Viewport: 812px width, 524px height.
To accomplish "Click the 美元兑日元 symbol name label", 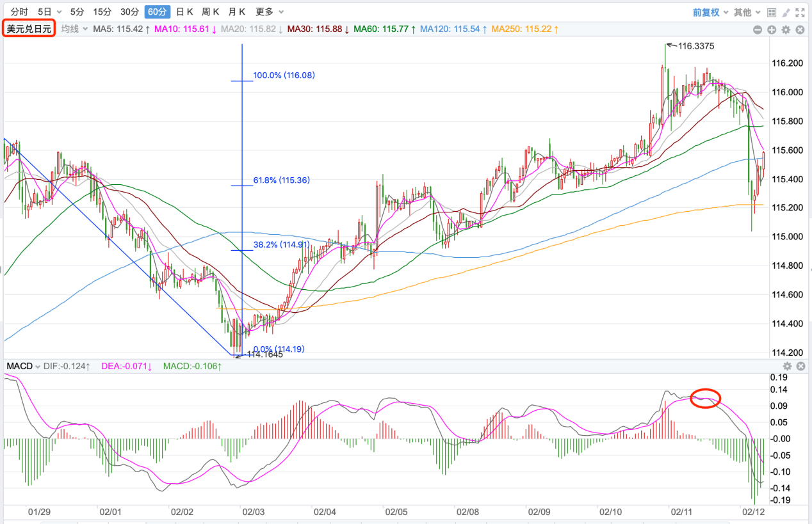I will click(29, 29).
